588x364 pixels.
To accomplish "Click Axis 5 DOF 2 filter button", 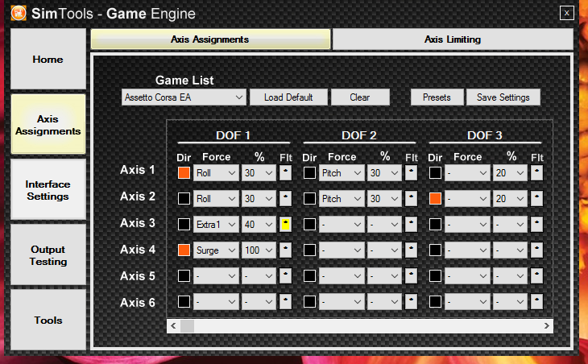I will point(411,276).
